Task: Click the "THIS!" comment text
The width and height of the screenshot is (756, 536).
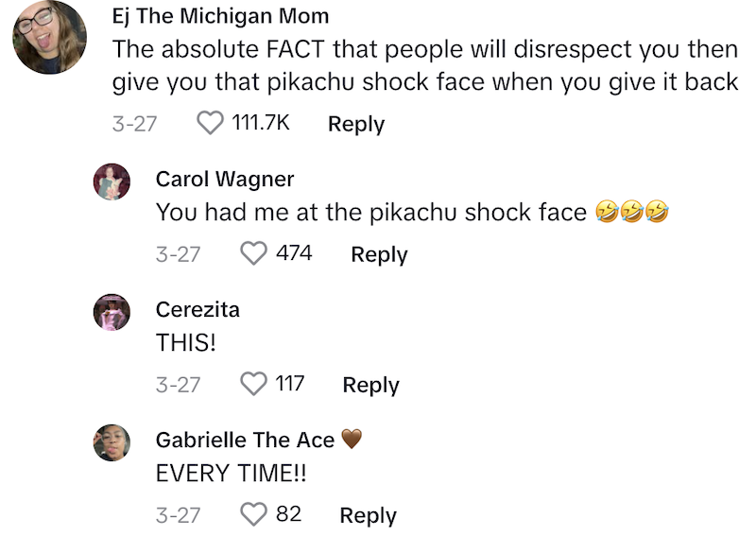Action: tap(186, 343)
